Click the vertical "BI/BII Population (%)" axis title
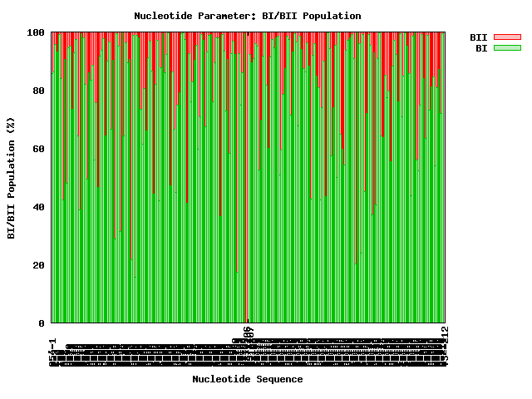Image resolution: width=532 pixels, height=399 pixels. click(12, 178)
